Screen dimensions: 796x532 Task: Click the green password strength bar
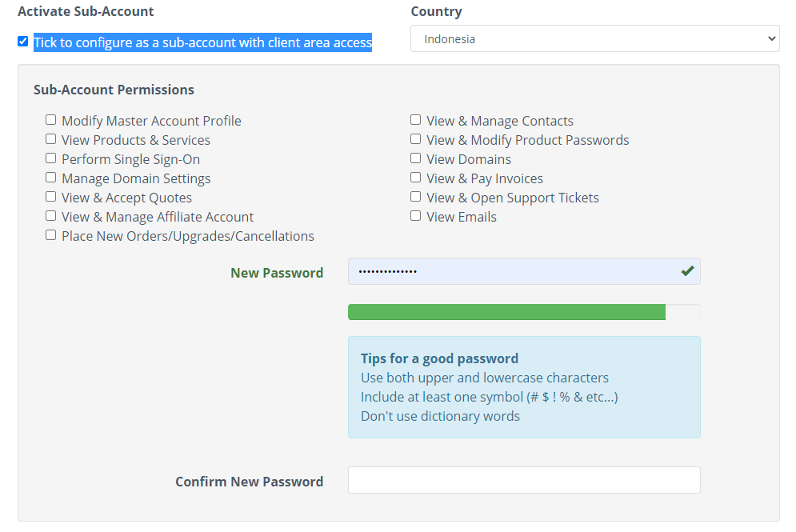point(506,312)
